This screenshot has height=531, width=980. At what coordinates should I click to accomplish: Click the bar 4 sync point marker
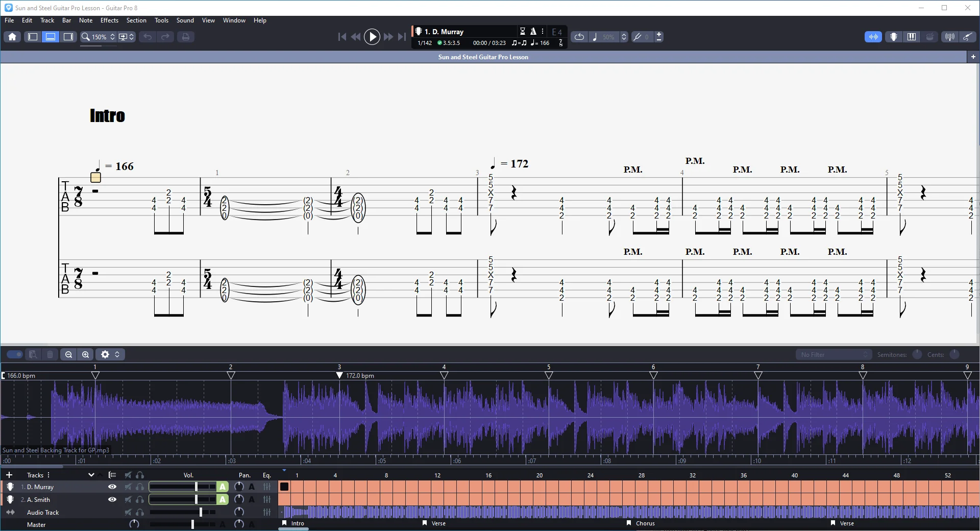click(444, 375)
